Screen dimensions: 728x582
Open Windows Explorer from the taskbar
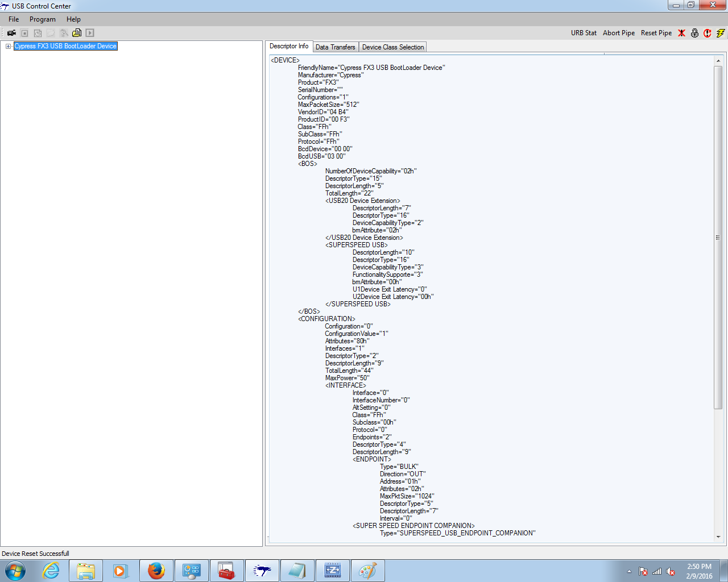pyautogui.click(x=86, y=571)
